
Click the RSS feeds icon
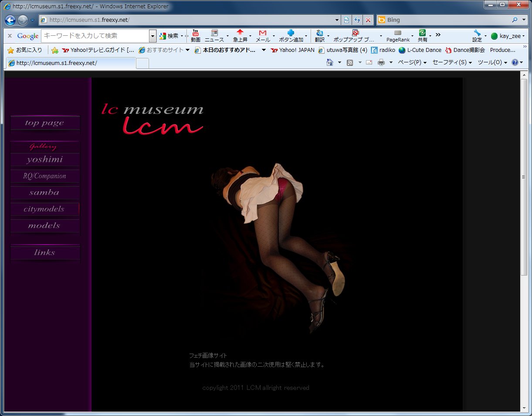point(349,63)
